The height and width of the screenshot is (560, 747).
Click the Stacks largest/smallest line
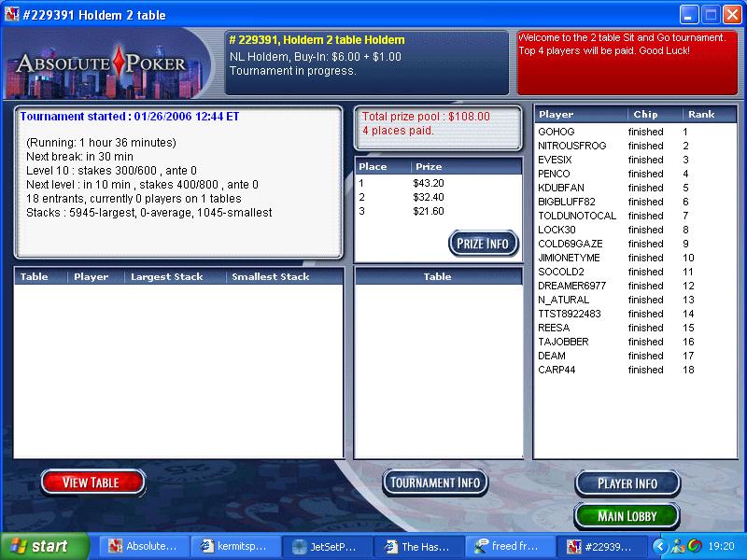[x=149, y=213]
